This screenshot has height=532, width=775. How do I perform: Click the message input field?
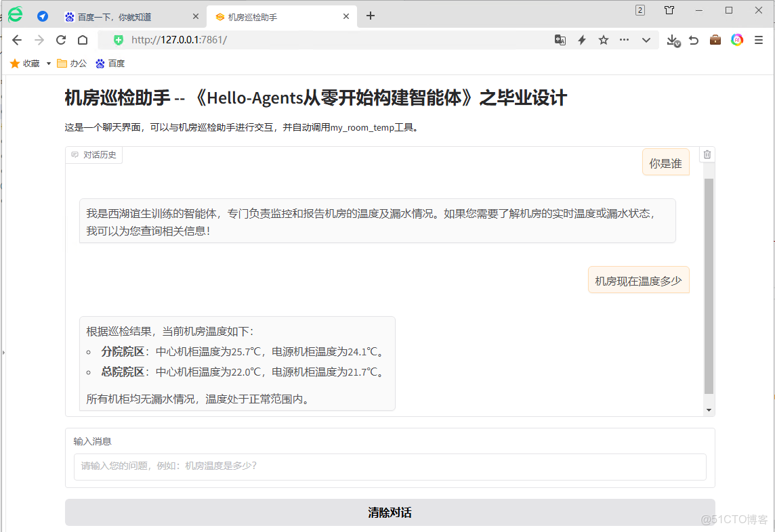pyautogui.click(x=390, y=467)
